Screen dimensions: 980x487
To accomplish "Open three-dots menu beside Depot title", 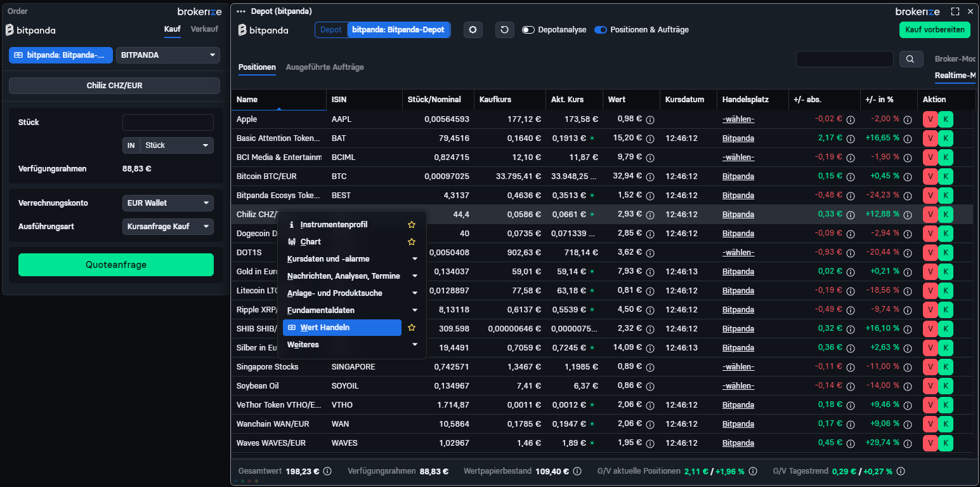I will [x=241, y=11].
